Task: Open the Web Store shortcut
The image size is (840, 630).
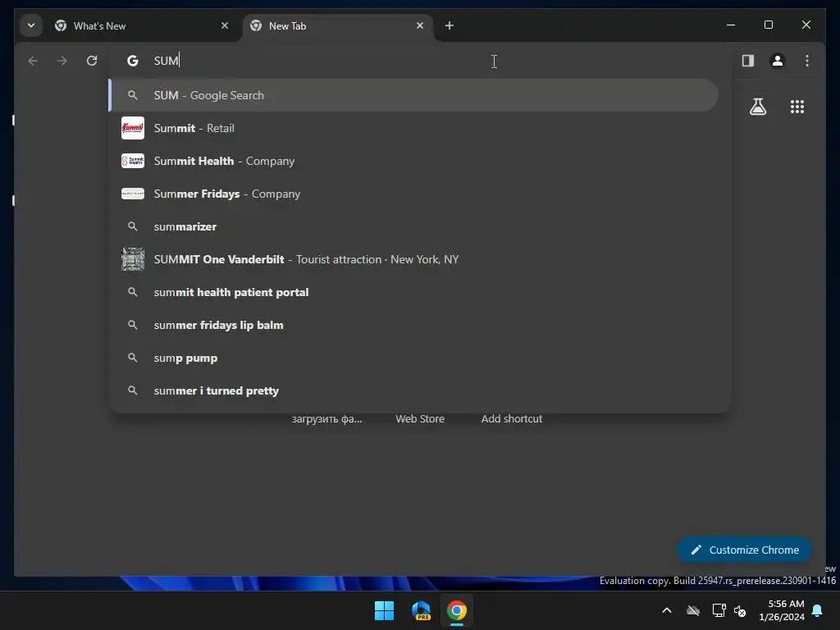Action: tap(420, 419)
